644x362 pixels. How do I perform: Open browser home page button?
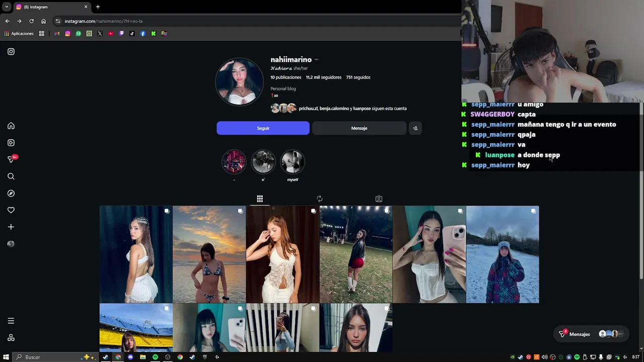(x=43, y=21)
